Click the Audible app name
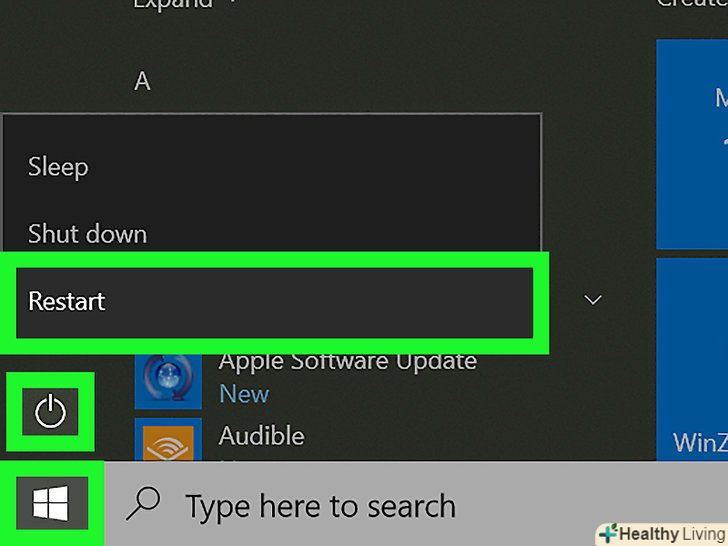Viewport: 728px width, 546px height. point(261,436)
